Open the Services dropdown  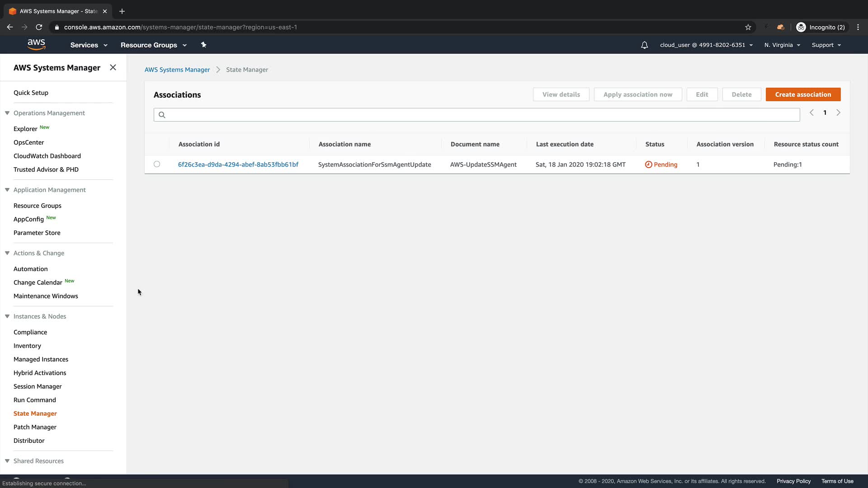click(89, 45)
